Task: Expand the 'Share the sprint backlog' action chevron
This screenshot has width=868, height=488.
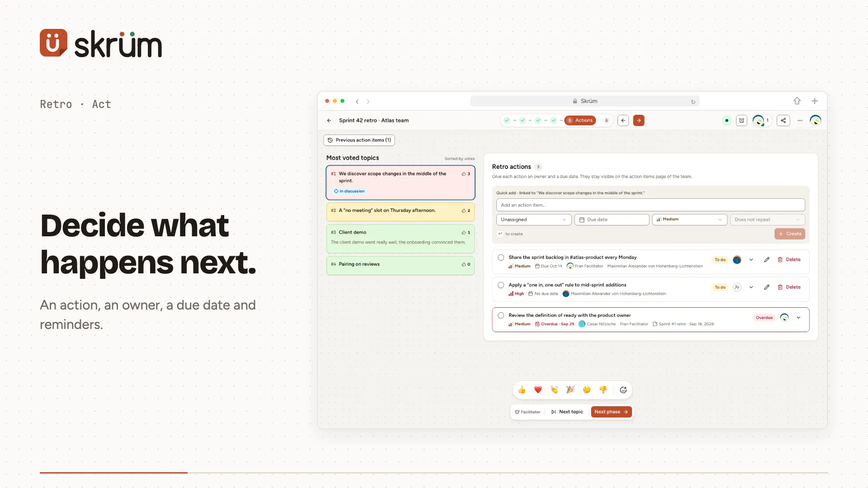Action: coord(751,260)
